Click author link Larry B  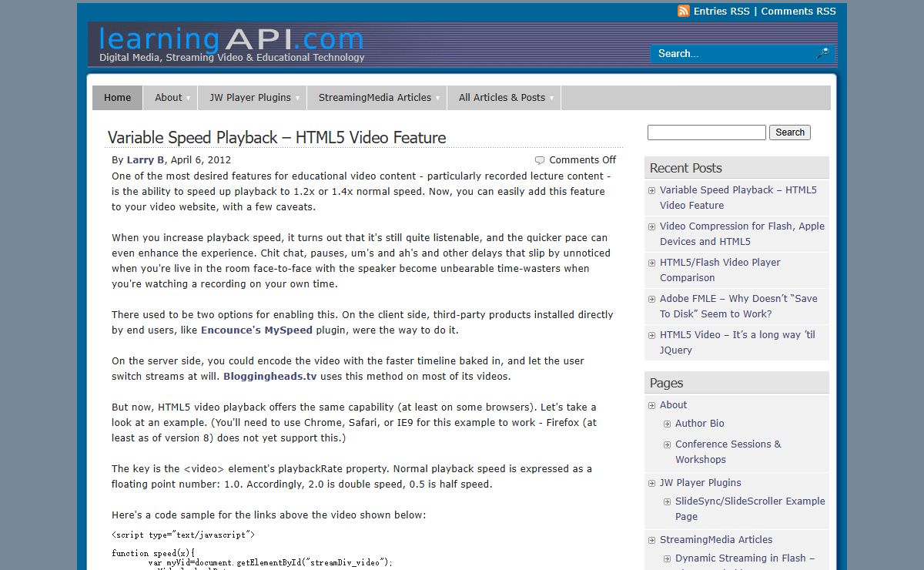click(146, 160)
